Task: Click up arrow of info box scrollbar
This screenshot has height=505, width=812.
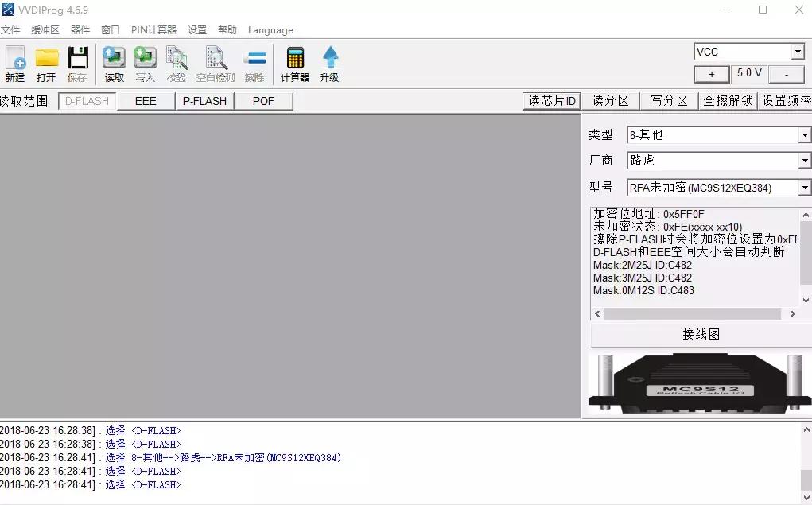Action: click(x=806, y=215)
